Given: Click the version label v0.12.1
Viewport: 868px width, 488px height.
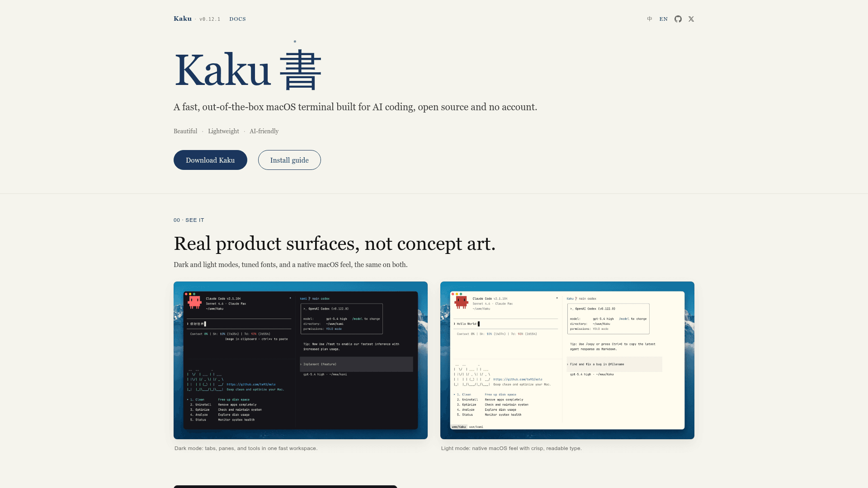Looking at the screenshot, I should (210, 19).
